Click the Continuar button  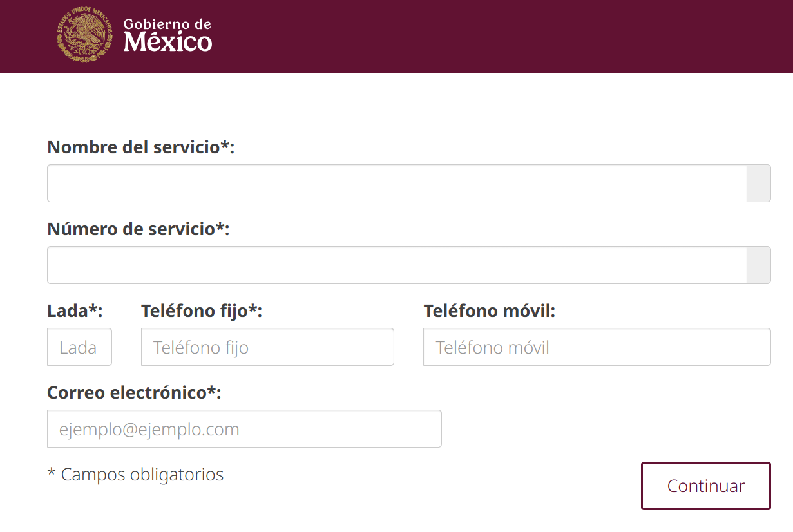click(706, 486)
